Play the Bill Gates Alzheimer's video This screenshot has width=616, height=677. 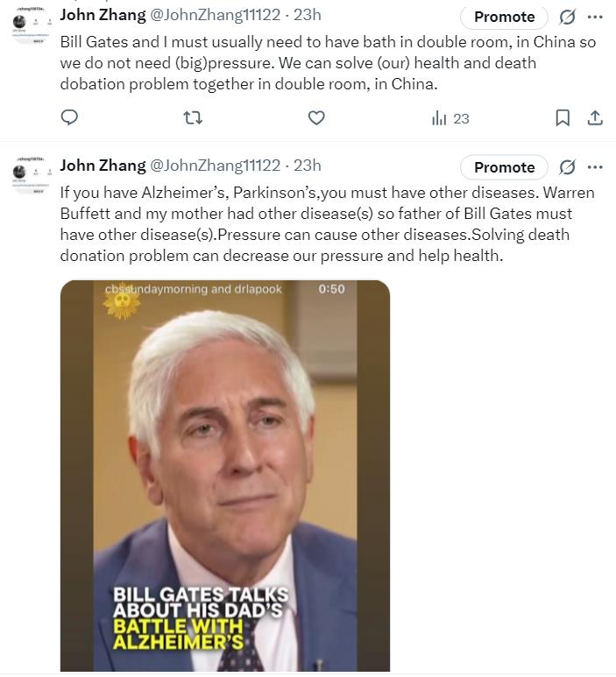(x=225, y=476)
